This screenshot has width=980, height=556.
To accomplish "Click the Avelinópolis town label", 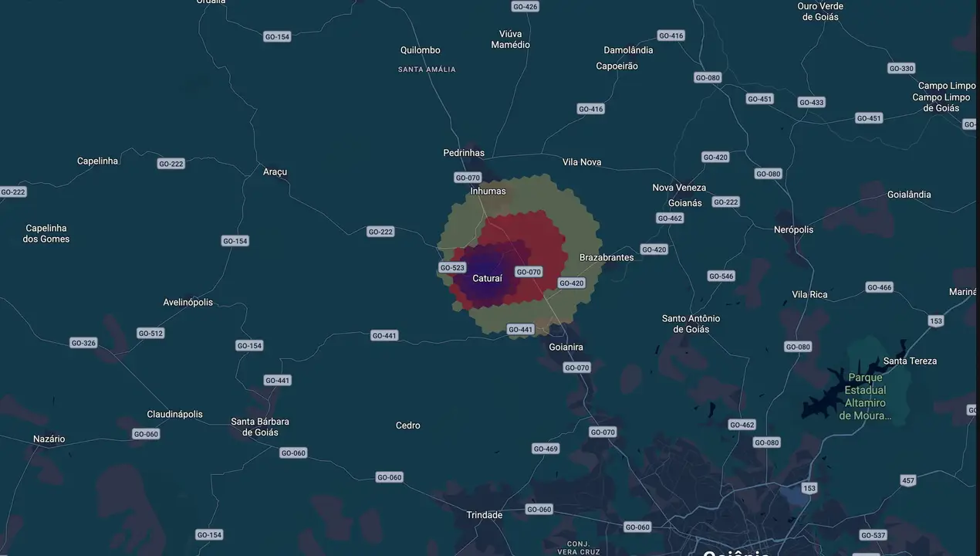I will coord(188,302).
